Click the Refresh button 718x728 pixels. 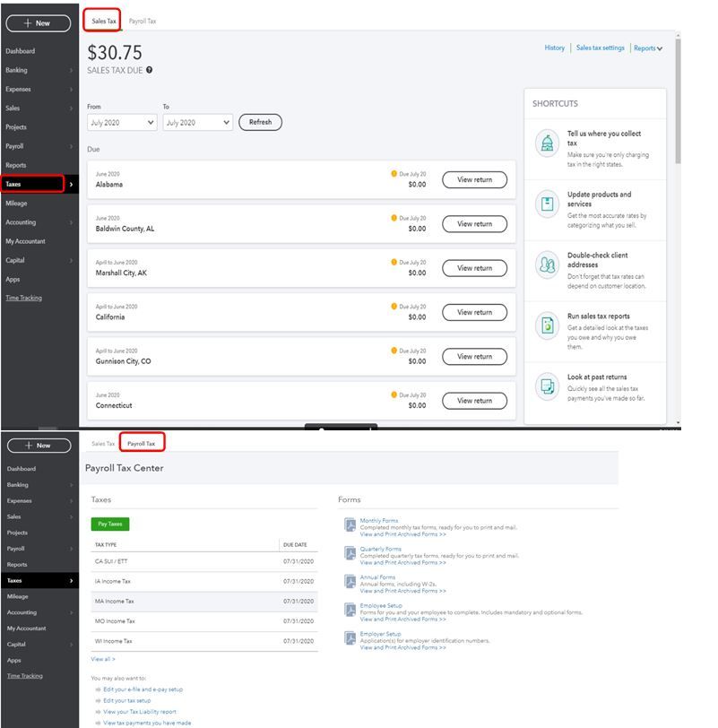(x=260, y=122)
